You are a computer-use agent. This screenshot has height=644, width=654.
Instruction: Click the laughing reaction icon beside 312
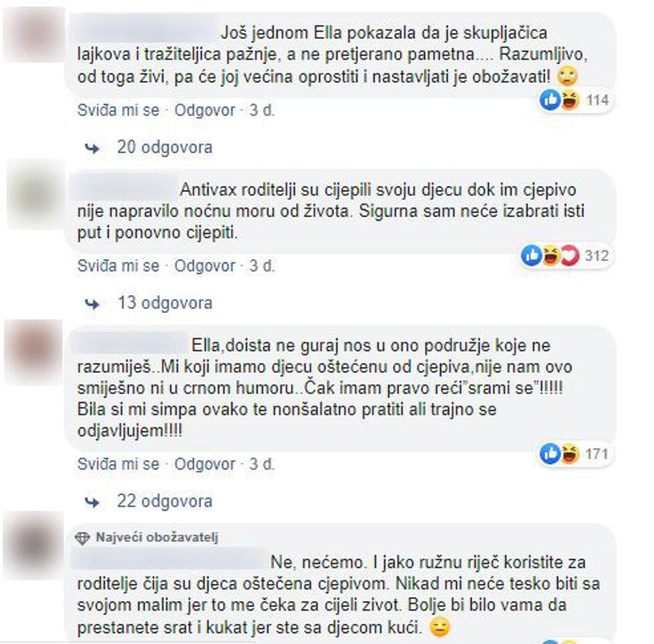click(x=550, y=256)
